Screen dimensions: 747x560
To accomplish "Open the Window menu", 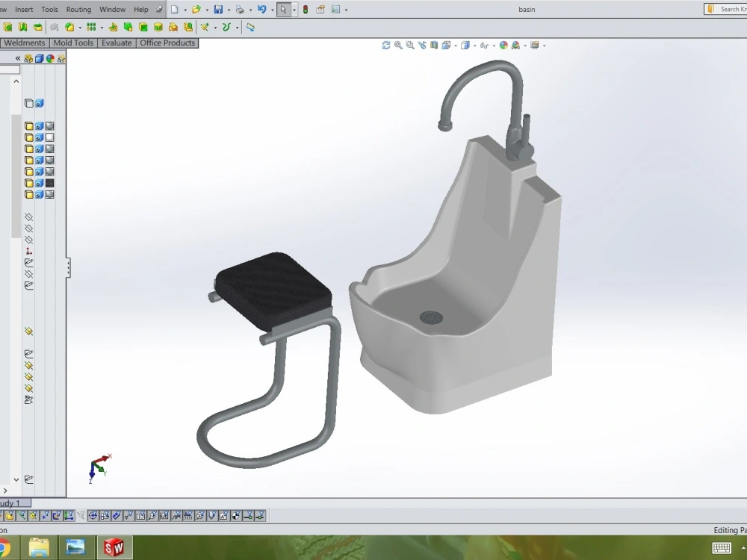I will (x=113, y=10).
